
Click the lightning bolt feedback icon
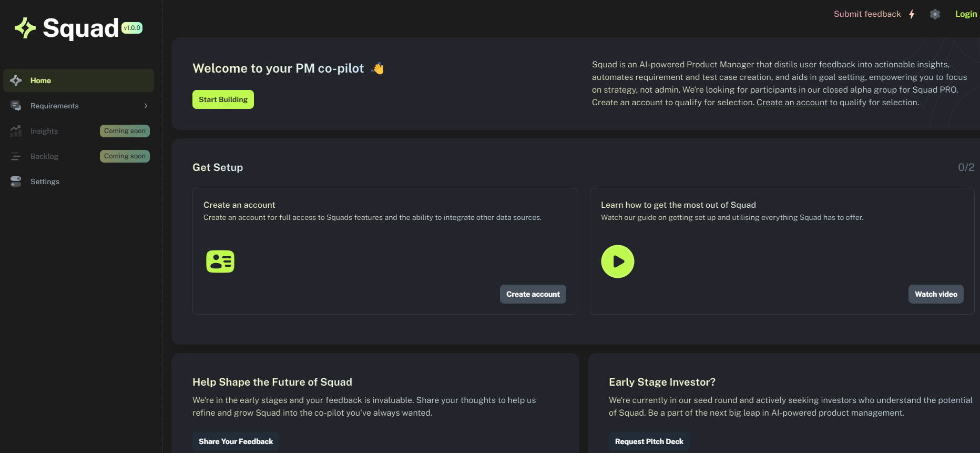coord(912,14)
